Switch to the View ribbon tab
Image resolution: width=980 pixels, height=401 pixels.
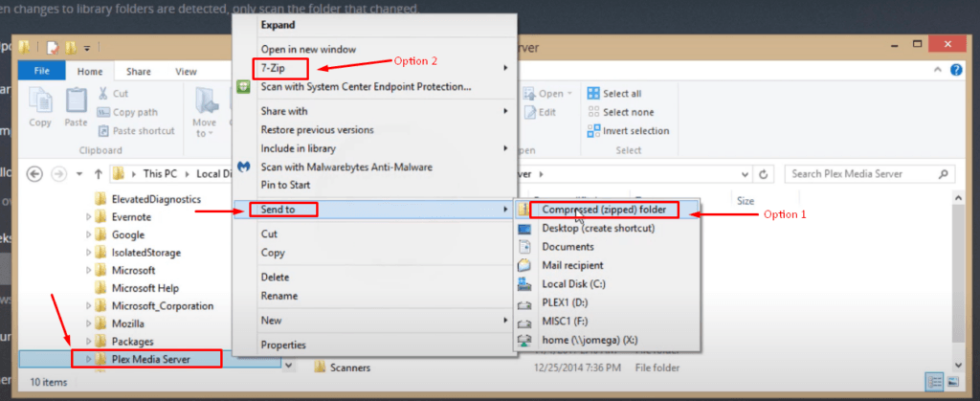[187, 72]
